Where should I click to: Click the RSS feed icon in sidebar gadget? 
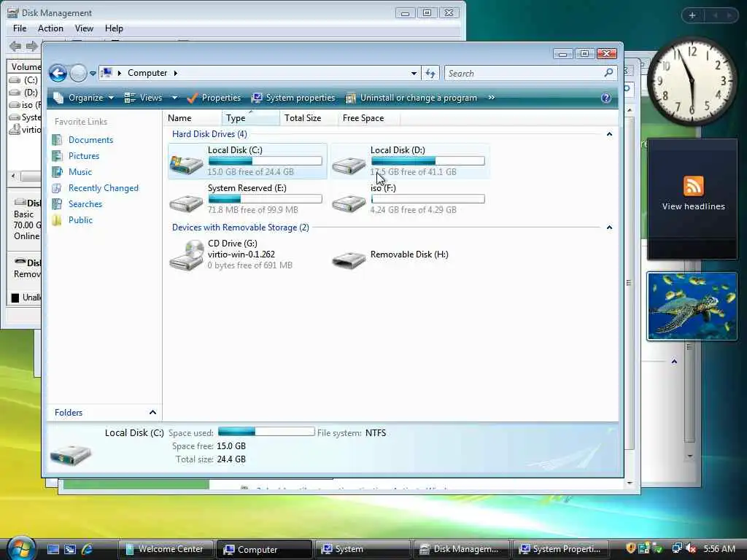[693, 186]
